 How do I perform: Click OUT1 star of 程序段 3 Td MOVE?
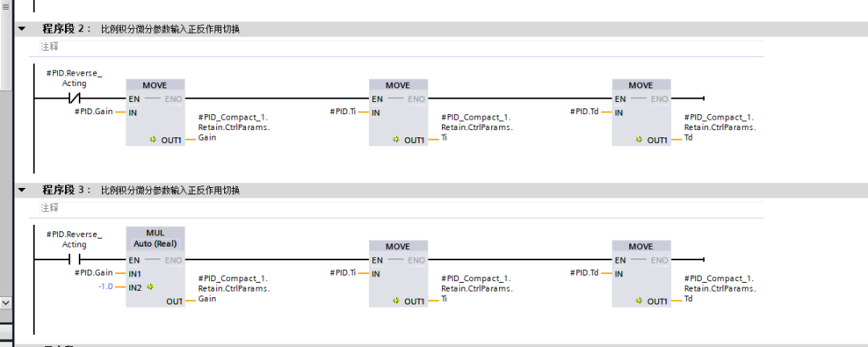tap(638, 301)
